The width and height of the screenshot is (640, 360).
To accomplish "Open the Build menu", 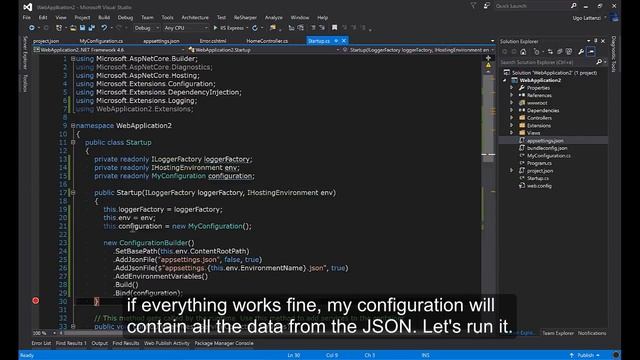I will point(104,18).
